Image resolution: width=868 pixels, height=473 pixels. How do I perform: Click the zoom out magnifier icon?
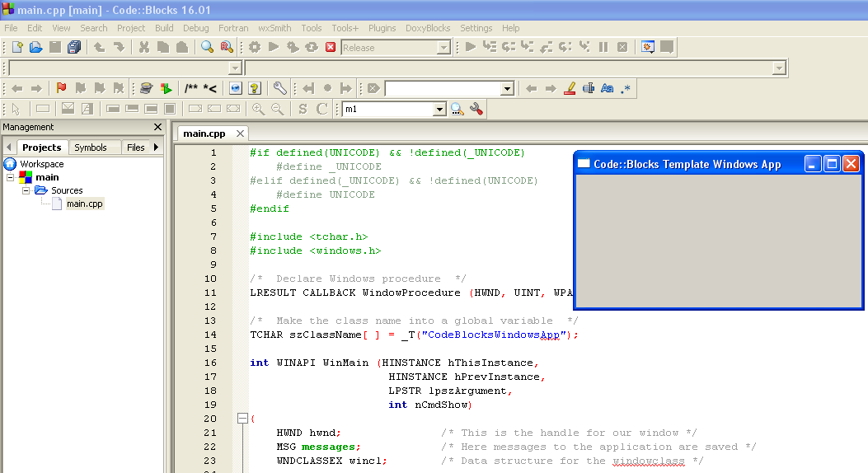(x=277, y=109)
